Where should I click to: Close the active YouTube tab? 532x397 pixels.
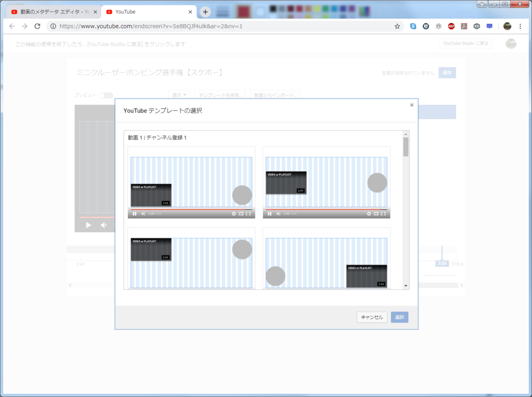(191, 12)
